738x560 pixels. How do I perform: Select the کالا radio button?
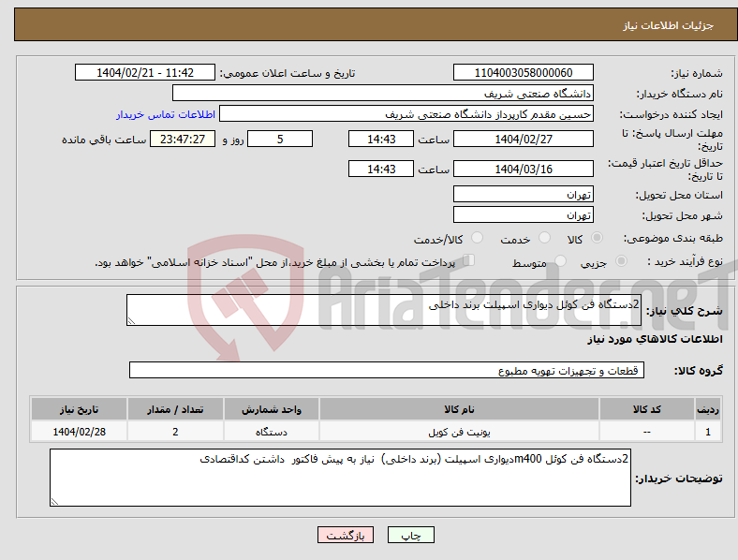point(597,238)
